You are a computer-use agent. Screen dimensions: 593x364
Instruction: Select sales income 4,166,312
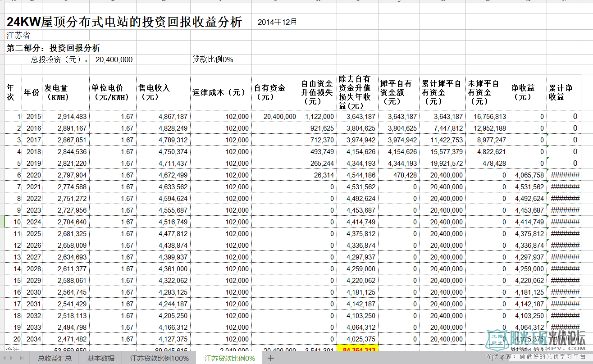click(x=163, y=327)
